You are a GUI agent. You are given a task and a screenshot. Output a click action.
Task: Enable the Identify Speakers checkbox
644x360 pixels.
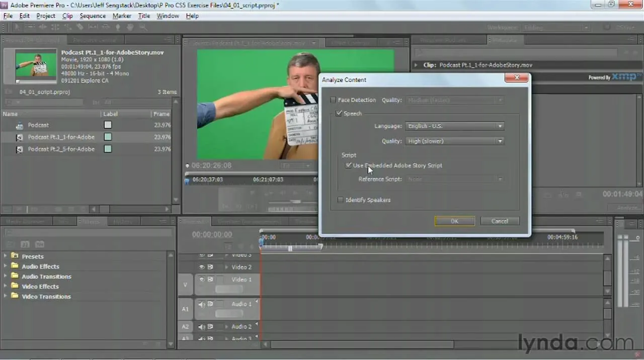341,200
